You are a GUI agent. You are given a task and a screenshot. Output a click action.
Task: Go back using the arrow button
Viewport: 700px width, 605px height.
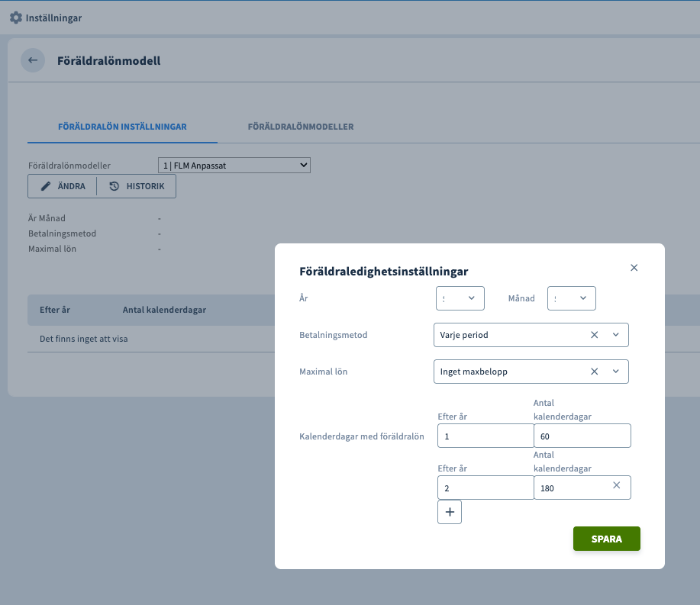33,60
